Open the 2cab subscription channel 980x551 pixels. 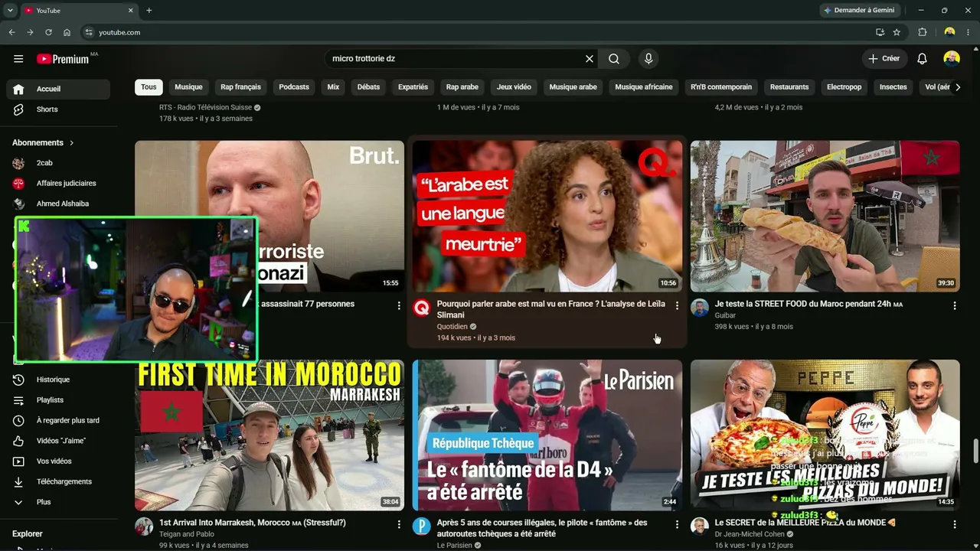58,163
